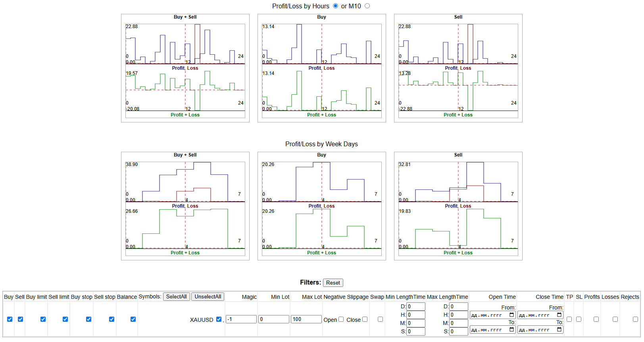Click the hourly Buy + Sell chart
Screen dimensions: 644x342
point(185,68)
